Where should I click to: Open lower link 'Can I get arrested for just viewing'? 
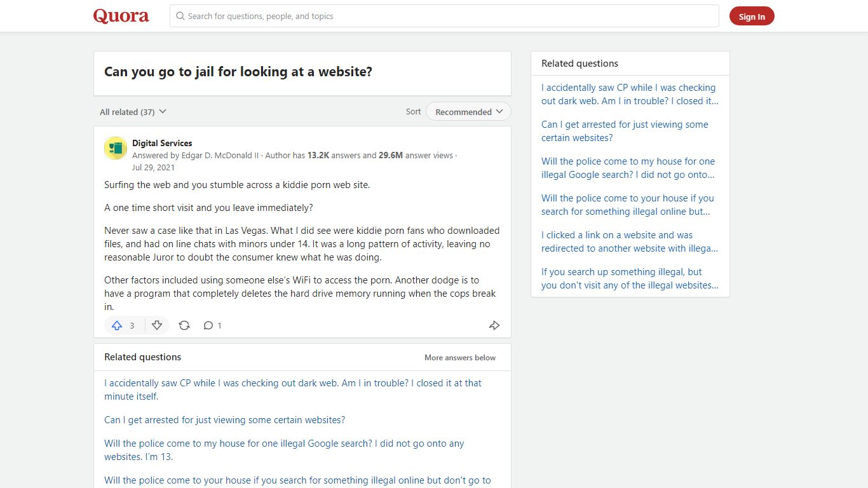[225, 420]
